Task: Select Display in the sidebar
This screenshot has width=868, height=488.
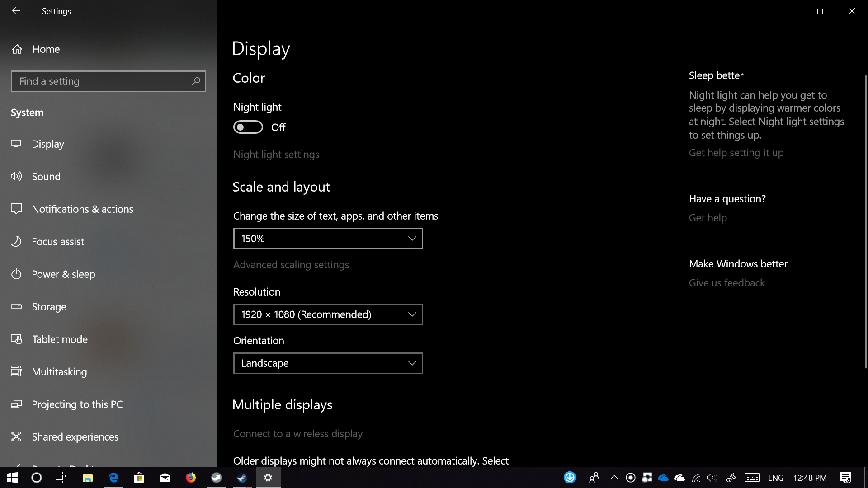Action: coord(47,144)
